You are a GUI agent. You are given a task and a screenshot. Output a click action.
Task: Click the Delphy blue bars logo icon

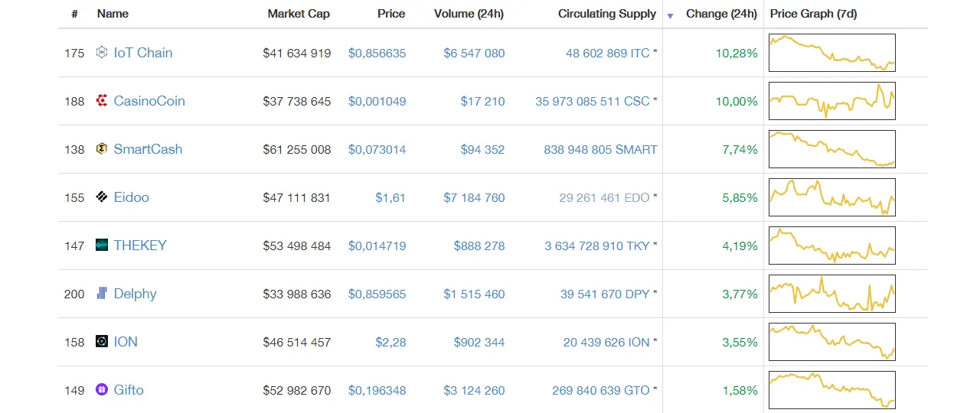point(102,294)
